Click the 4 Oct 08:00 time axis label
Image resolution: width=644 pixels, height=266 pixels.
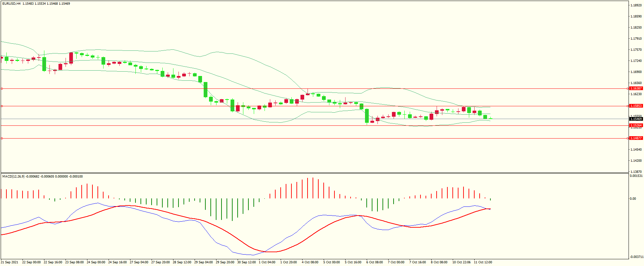click(310, 262)
